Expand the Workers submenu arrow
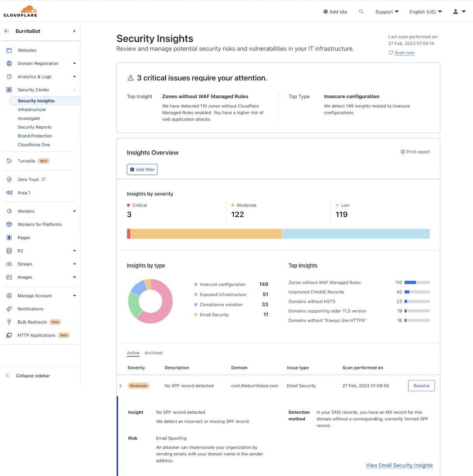This screenshot has height=476, width=473. click(x=75, y=211)
